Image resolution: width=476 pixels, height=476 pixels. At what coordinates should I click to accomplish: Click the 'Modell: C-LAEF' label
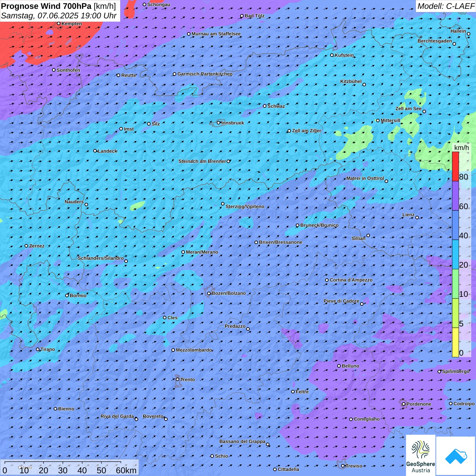[x=446, y=6]
